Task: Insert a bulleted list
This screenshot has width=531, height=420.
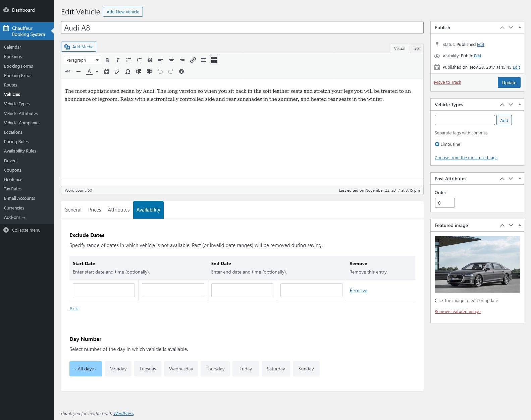Action: pos(128,60)
